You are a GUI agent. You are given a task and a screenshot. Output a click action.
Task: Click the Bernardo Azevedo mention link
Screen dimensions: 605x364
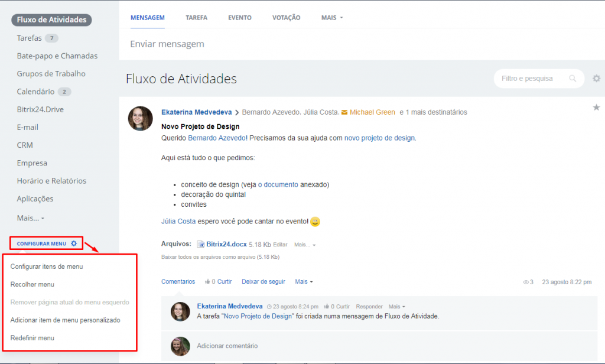(217, 138)
